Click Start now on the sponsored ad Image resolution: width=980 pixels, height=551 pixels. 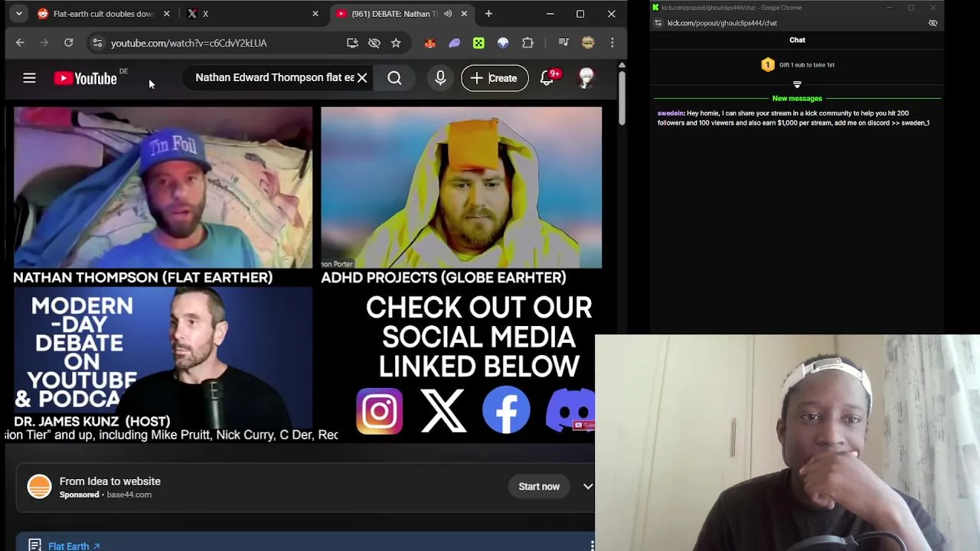coord(539,487)
